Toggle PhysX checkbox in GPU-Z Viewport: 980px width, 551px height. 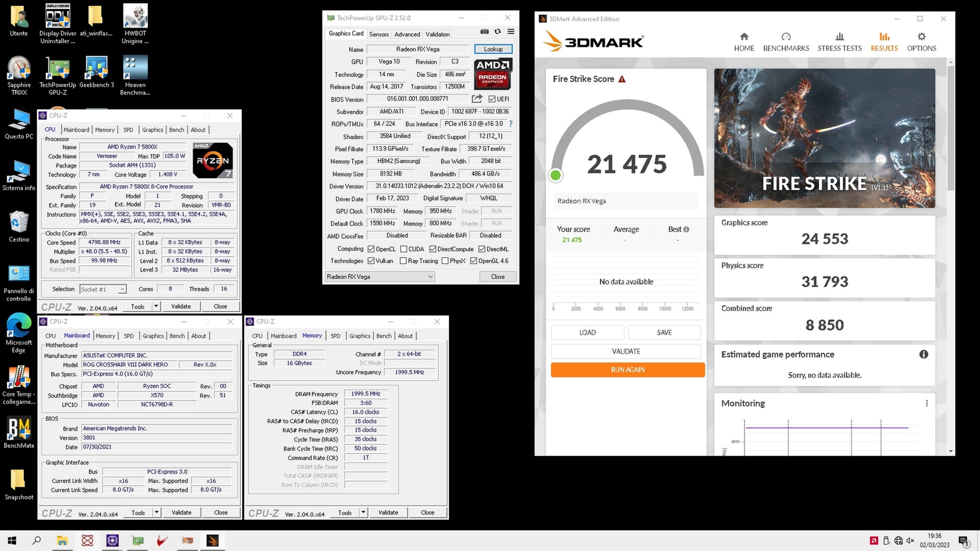445,261
